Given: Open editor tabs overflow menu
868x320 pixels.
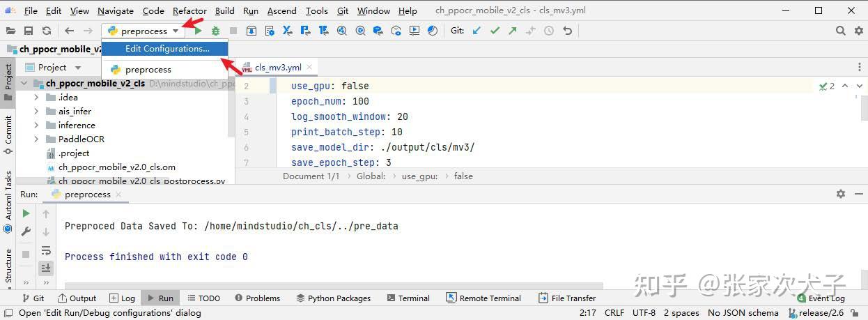Looking at the screenshot, I should tap(858, 68).
